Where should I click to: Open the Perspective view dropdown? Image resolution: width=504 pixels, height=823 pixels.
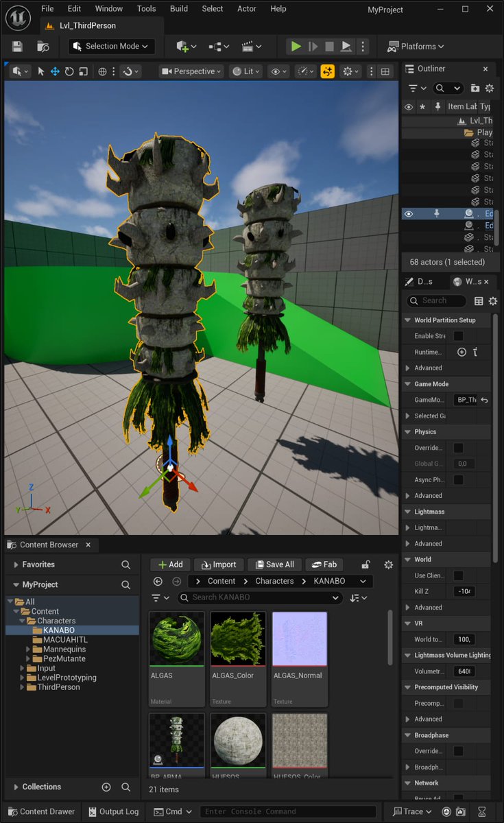(x=192, y=71)
